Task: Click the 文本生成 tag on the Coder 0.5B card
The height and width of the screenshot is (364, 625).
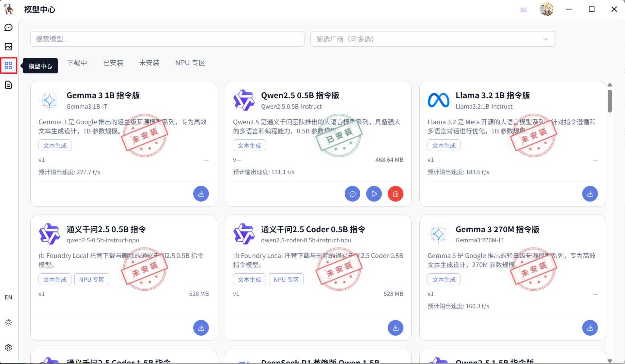Action: tap(249, 280)
